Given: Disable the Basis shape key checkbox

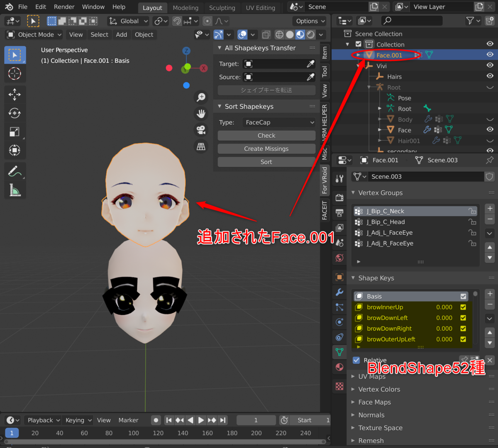Looking at the screenshot, I should pyautogui.click(x=463, y=297).
